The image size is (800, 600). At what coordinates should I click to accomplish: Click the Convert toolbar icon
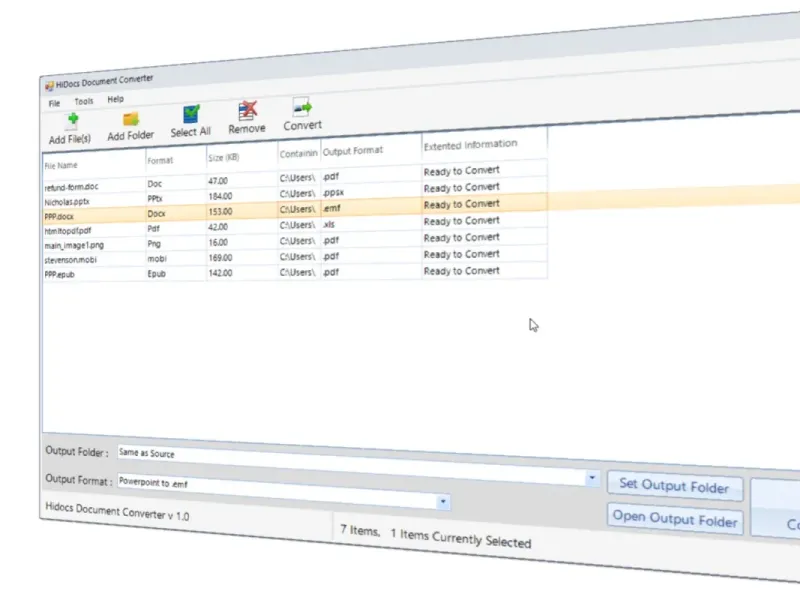click(x=302, y=107)
